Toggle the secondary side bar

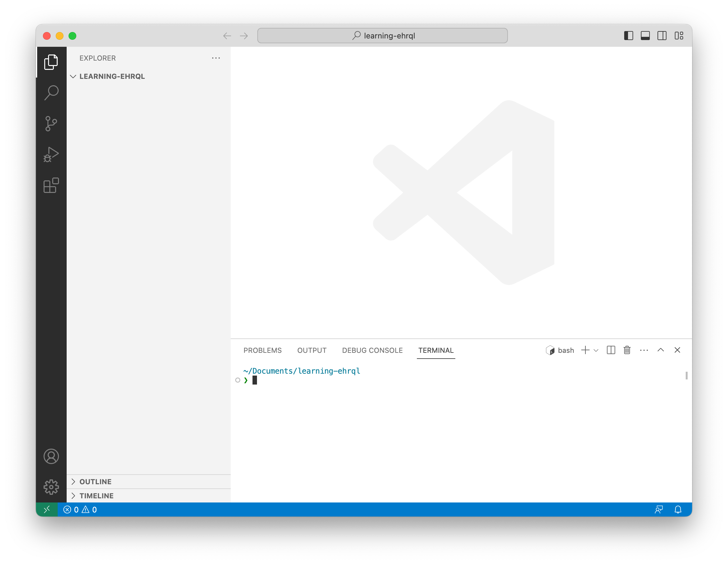(662, 36)
